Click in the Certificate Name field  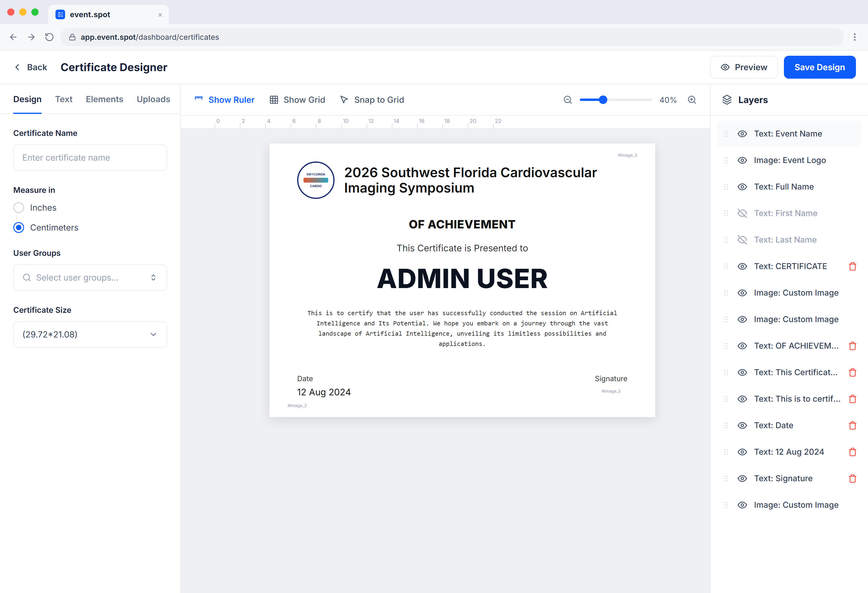click(90, 158)
